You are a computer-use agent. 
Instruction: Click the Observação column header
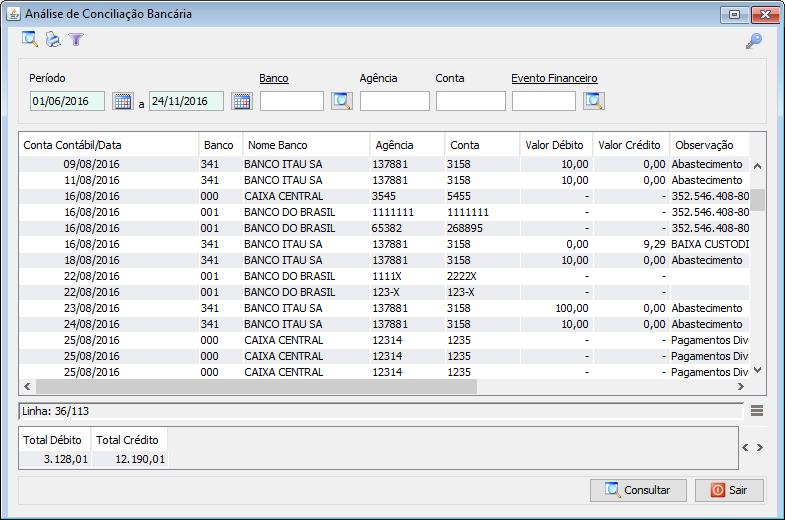pyautogui.click(x=709, y=145)
